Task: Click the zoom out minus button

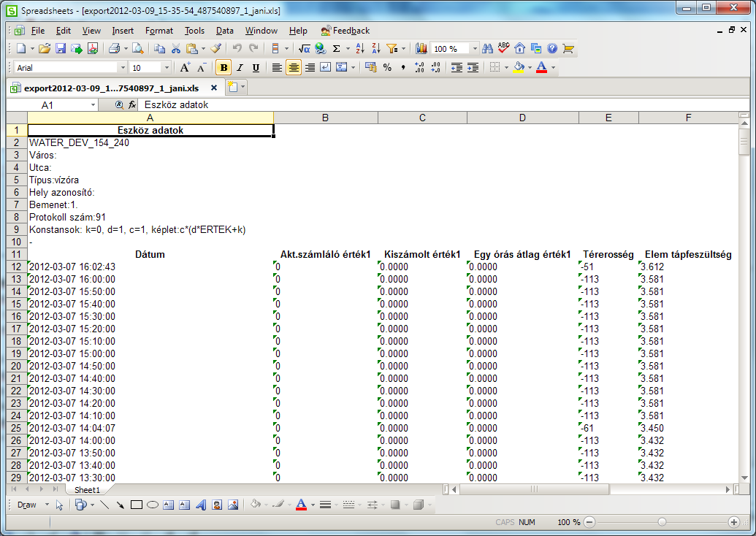Action: click(589, 522)
